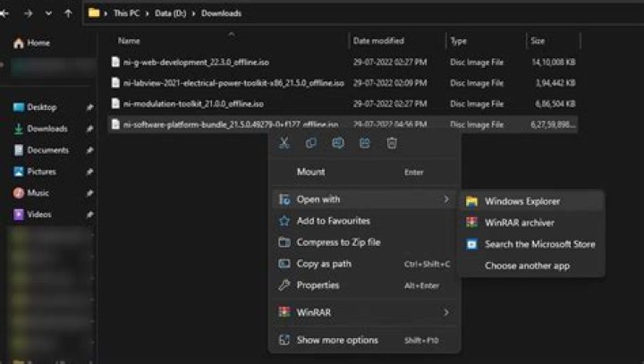Screen dimensions: 644x364
Task: Open Desktop in the sidebar
Action: [35, 107]
